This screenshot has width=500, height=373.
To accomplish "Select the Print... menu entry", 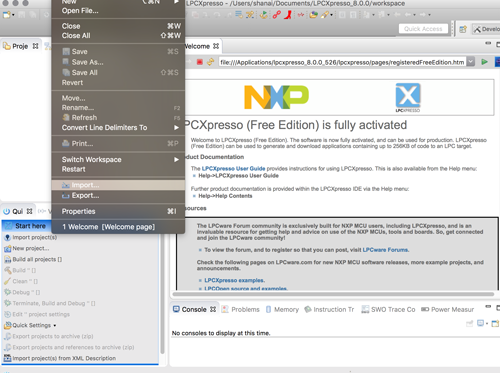I will coord(118,144).
